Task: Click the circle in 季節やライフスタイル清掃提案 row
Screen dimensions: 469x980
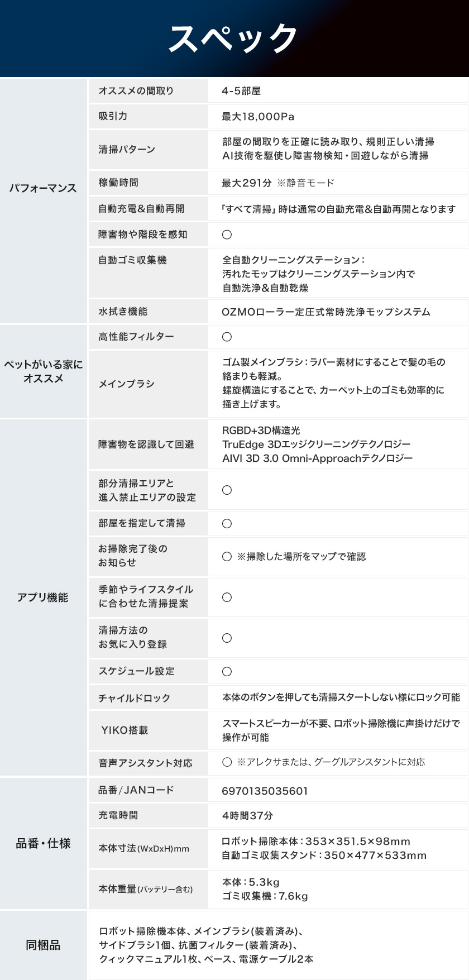Action: pyautogui.click(x=227, y=597)
